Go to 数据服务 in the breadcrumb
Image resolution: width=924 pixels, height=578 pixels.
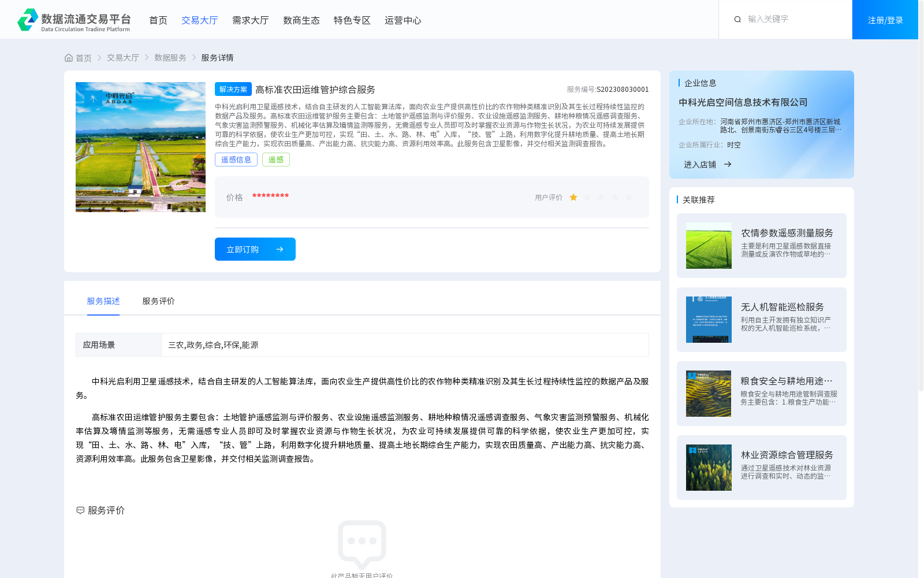click(170, 58)
